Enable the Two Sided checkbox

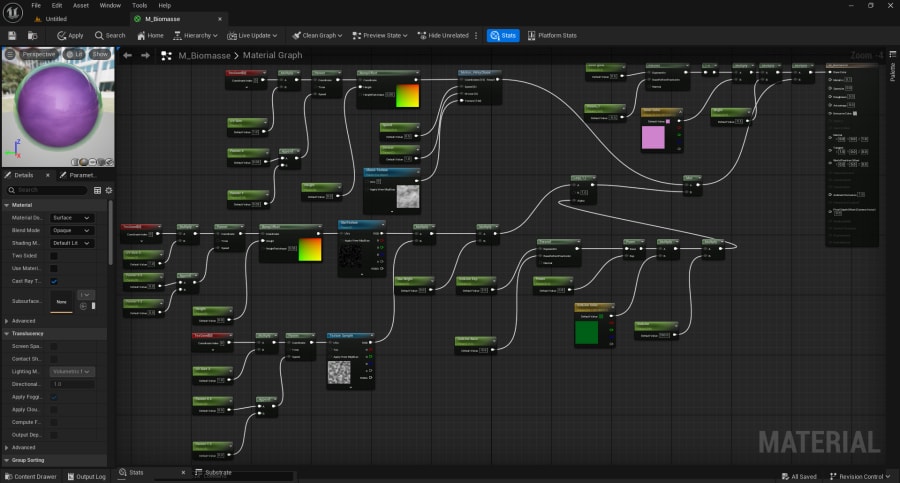[x=53, y=256]
